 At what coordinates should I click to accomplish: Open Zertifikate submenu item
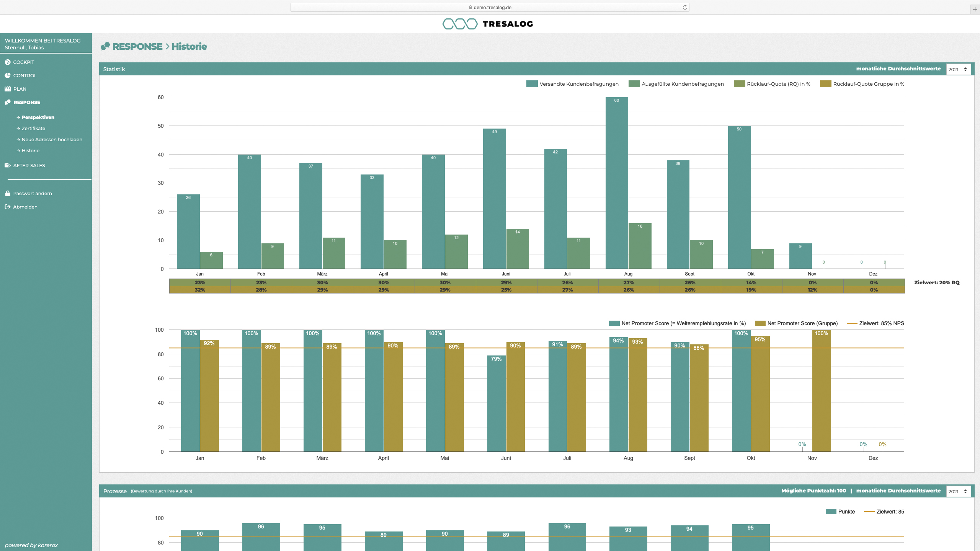click(33, 128)
